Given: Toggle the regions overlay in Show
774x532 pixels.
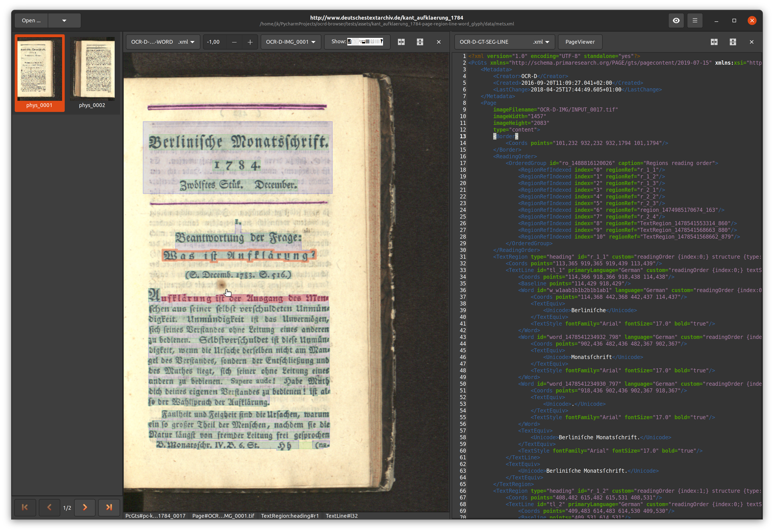Looking at the screenshot, I should [364, 42].
